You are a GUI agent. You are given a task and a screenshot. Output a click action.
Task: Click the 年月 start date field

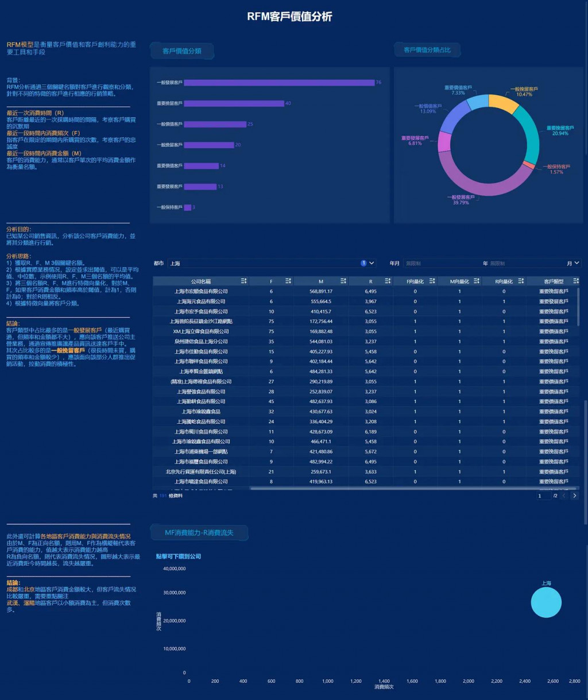pos(442,264)
